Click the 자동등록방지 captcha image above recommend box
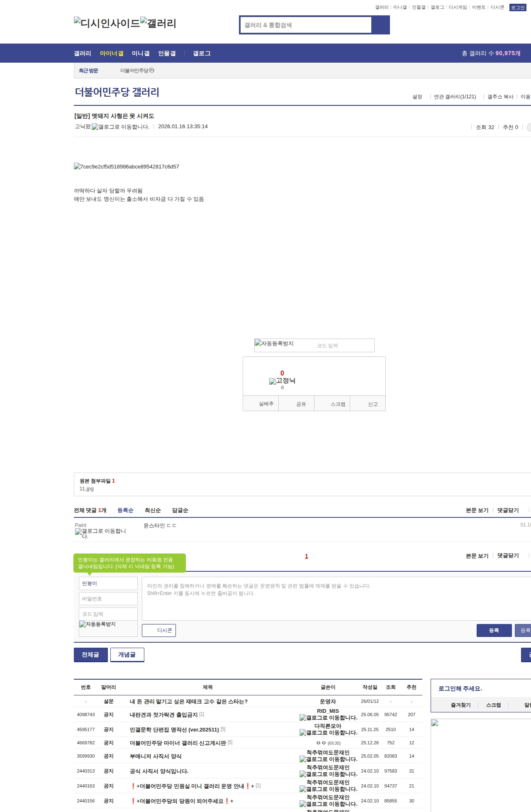531x812 pixels. [274, 343]
